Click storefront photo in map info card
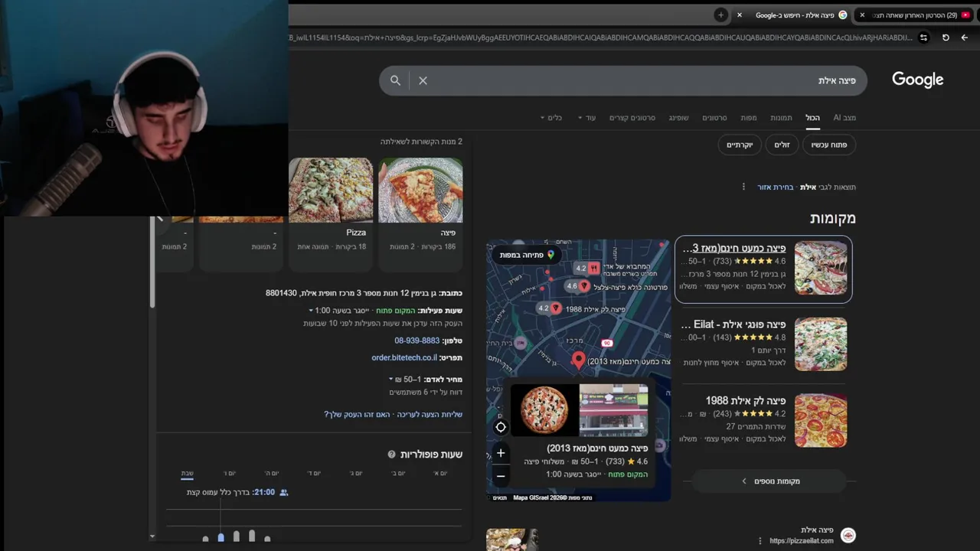The image size is (980, 551). (x=613, y=409)
